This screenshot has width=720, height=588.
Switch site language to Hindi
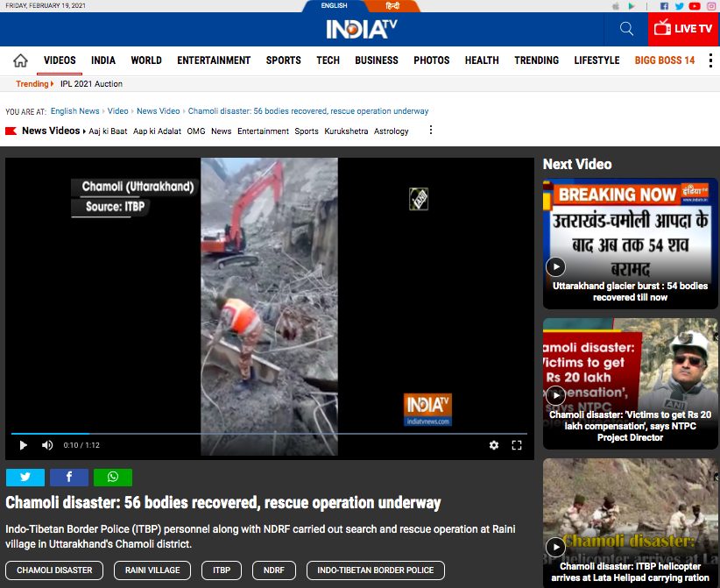[392, 6]
